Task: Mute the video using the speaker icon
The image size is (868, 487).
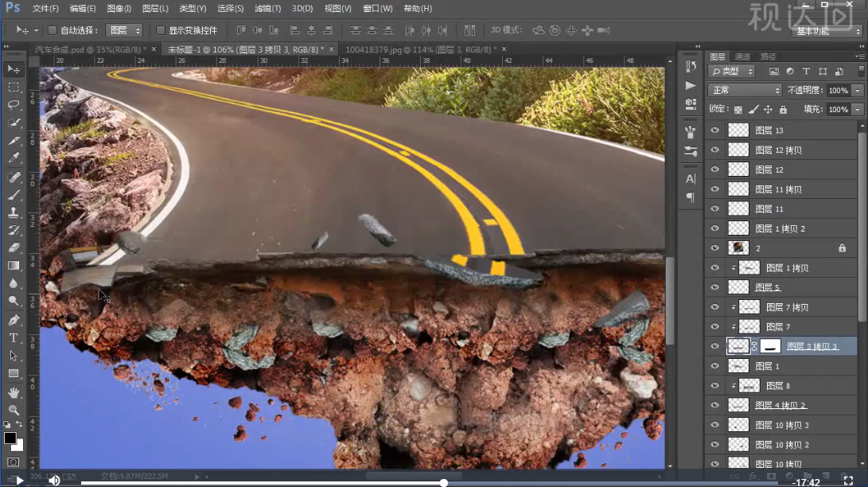Action: 54,481
